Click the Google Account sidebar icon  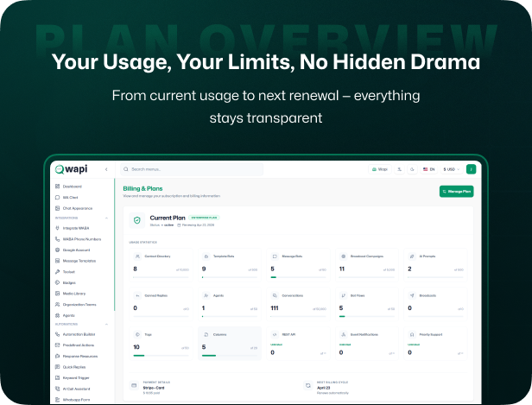(x=57, y=250)
